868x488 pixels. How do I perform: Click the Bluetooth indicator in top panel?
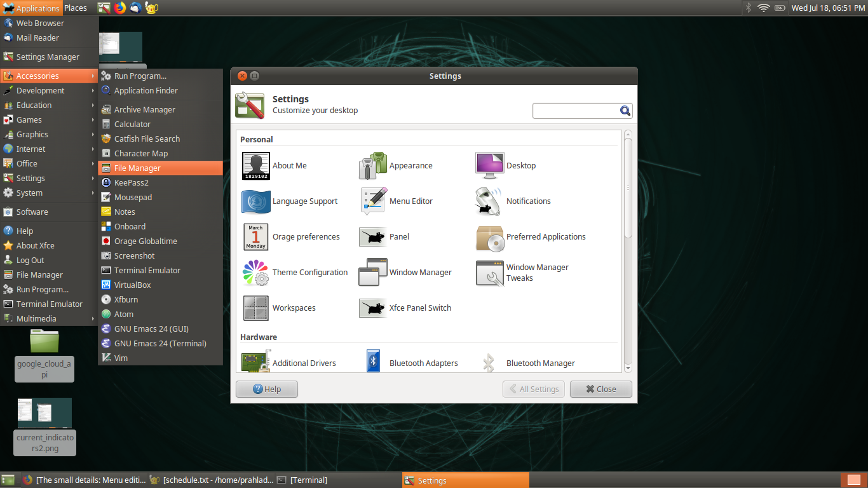click(748, 8)
